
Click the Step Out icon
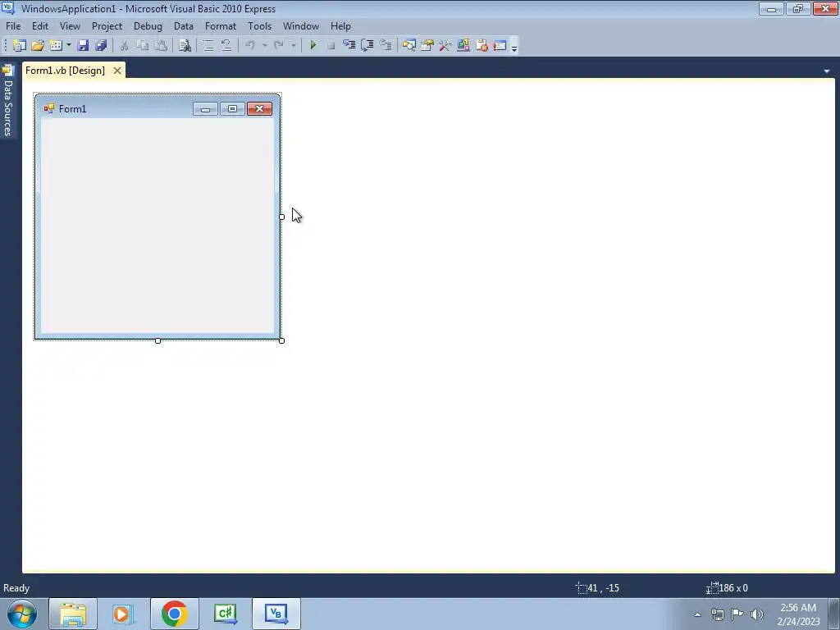(x=386, y=46)
